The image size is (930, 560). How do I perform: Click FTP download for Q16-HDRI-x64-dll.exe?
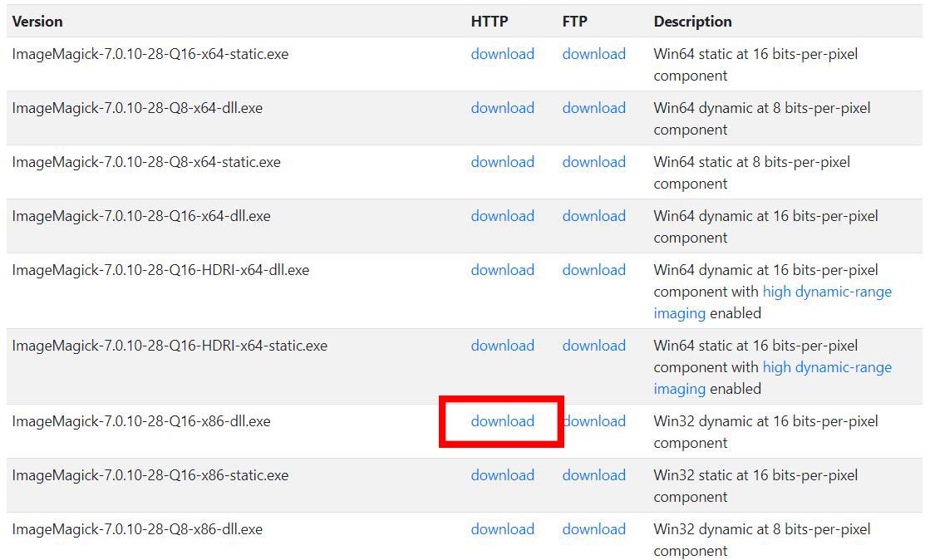coord(593,270)
